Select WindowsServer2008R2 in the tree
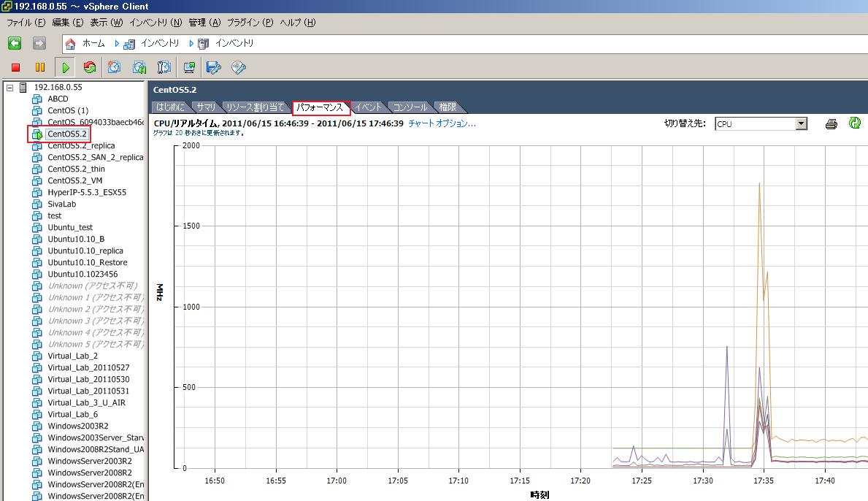 [90, 473]
